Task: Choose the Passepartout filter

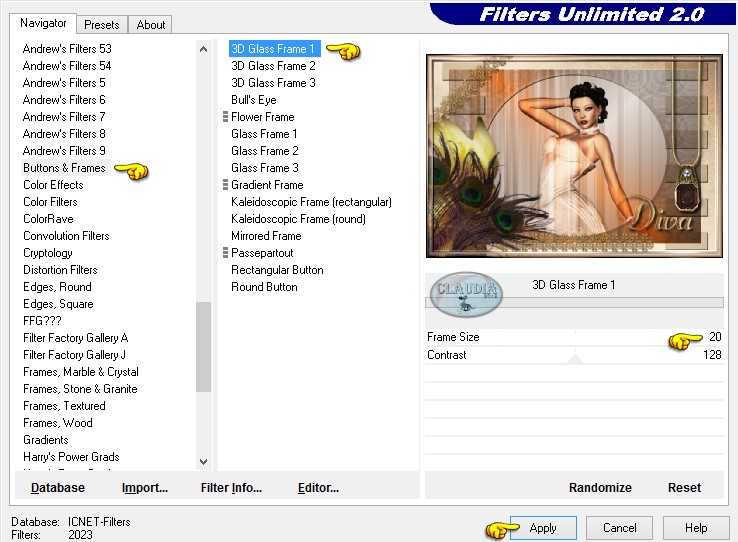Action: point(262,253)
